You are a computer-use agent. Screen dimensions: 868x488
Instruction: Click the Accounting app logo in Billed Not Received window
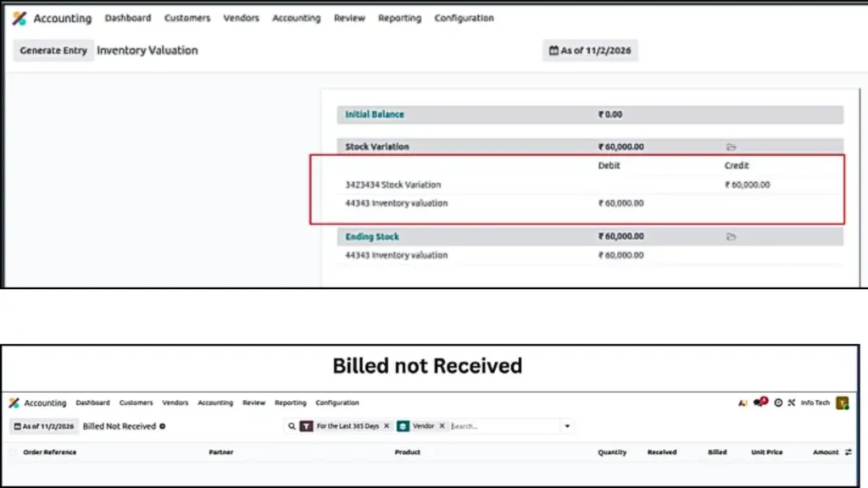[x=14, y=402]
